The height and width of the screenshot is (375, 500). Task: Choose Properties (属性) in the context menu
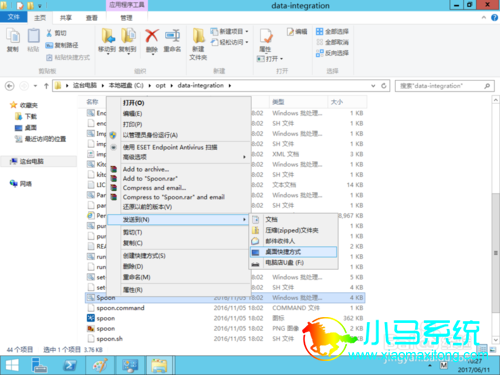point(179,290)
